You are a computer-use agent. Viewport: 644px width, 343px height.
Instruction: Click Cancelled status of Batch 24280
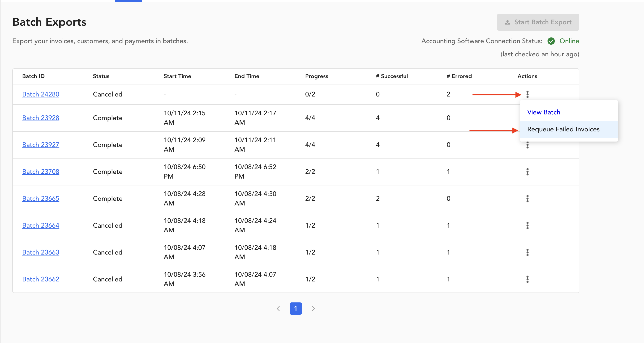[107, 94]
